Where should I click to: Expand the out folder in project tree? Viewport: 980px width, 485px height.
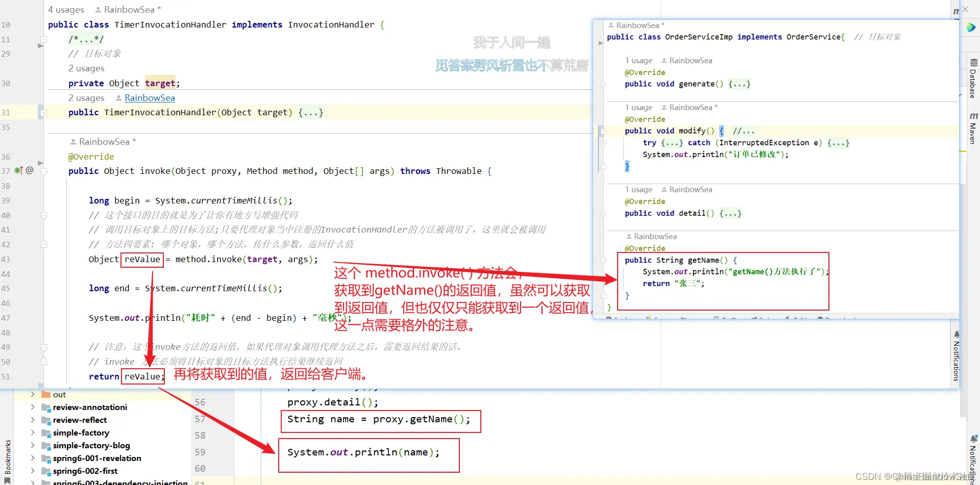point(33,394)
